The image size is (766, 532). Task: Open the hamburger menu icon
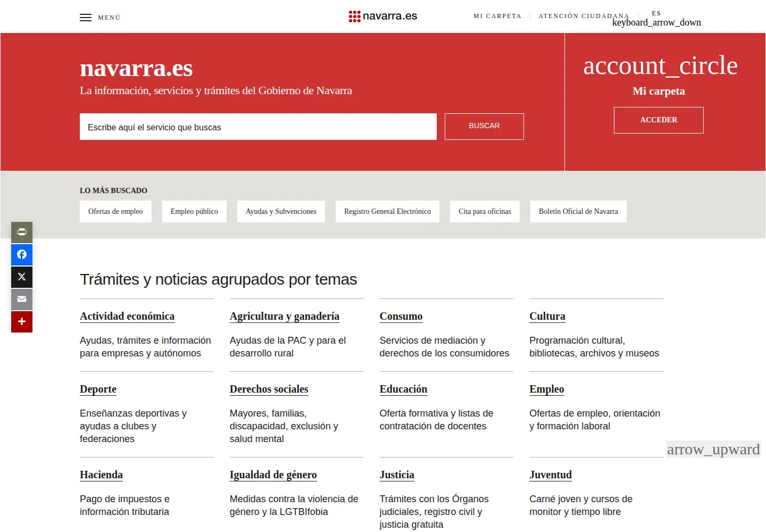[x=86, y=18]
